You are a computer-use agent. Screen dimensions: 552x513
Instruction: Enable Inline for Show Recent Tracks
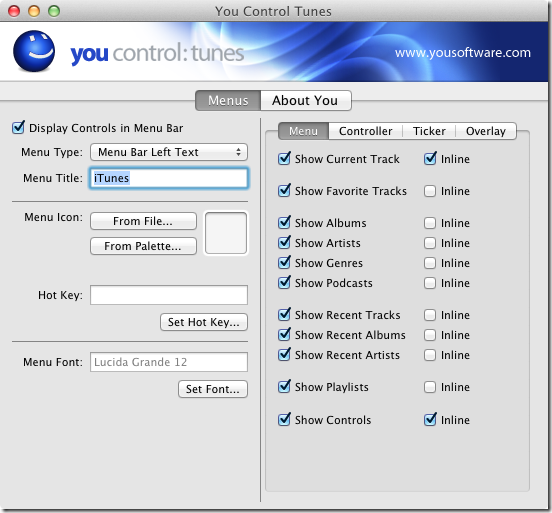point(430,315)
